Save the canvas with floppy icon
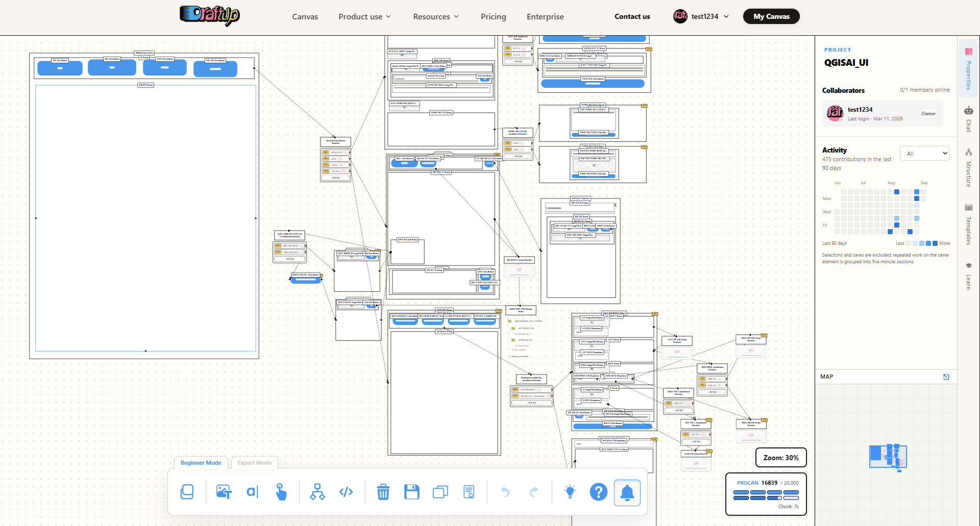 click(411, 492)
